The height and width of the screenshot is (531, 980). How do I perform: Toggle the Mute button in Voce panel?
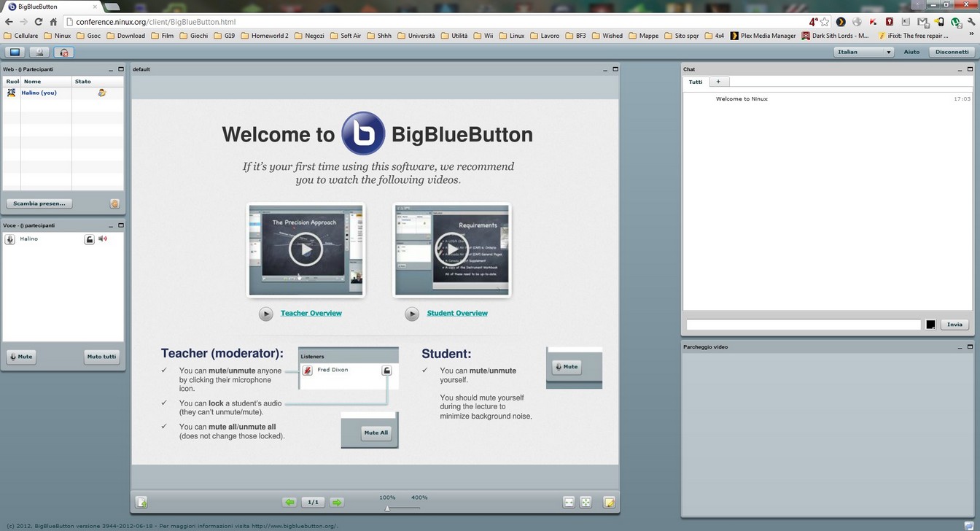(x=21, y=357)
